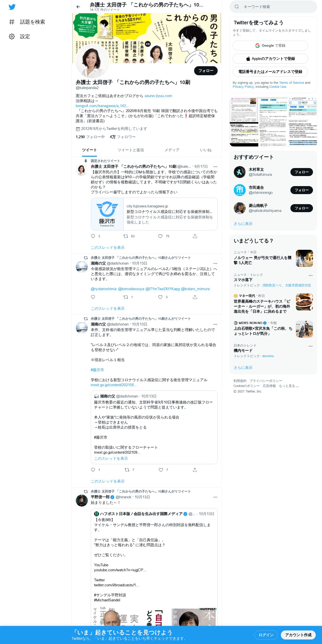Follow 市民連合 @shiminrengo
Image resolution: width=322 pixels, height=644 pixels.
302,190
